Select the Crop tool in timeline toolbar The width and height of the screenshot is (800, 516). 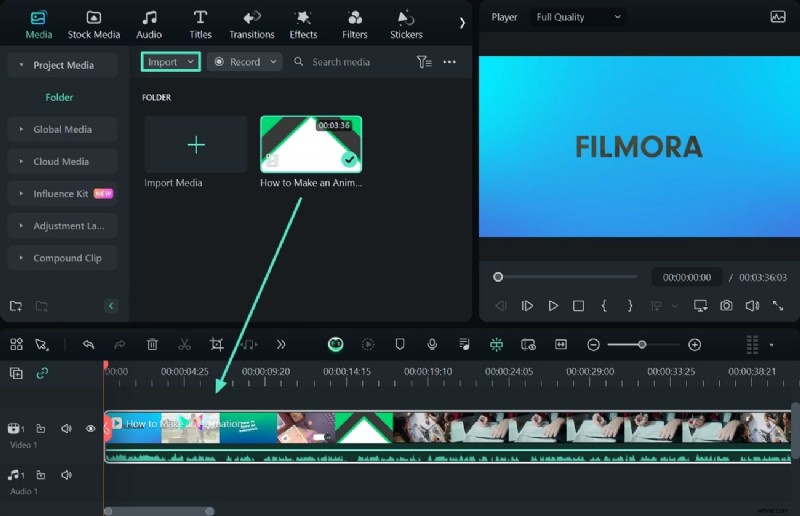(x=216, y=344)
